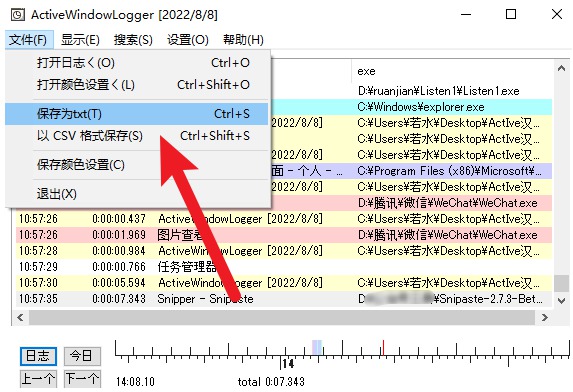This screenshot has width=573, height=392.
Task: Click the D:¥ruanjian¥Listen1¥Listen1.exe entry
Action: 439,91
